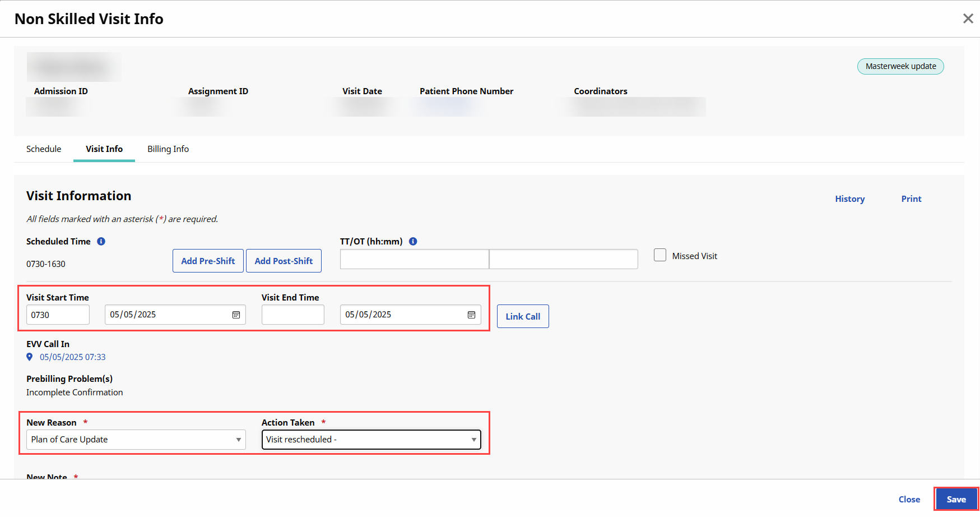
Task: Select the Visit Info tab
Action: click(x=104, y=149)
